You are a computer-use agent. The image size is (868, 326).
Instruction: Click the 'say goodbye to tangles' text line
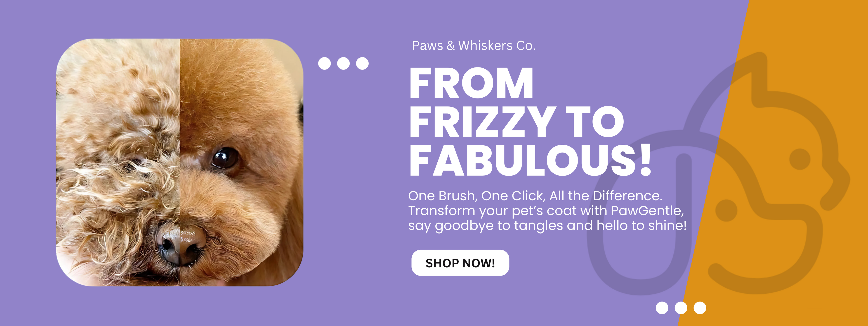click(x=547, y=226)
